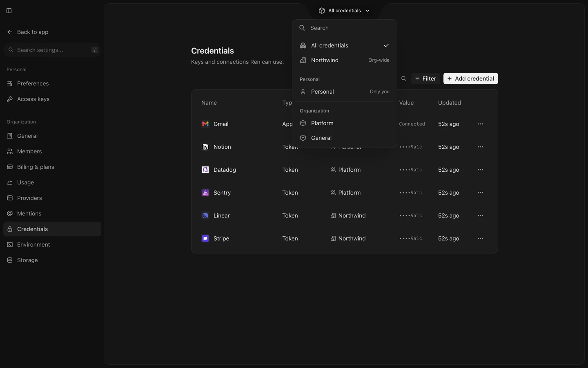Viewport: 588px width, 368px height.
Task: Click the Linear logo icon
Action: [205, 215]
